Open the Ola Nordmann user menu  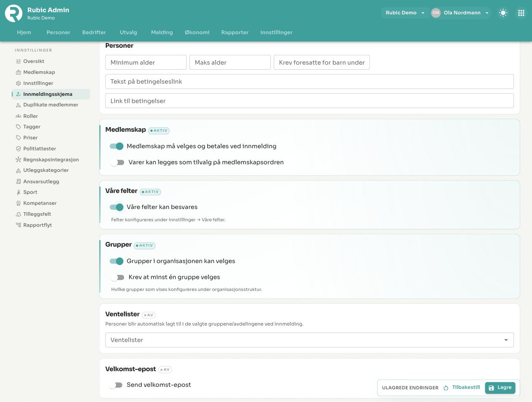tap(460, 13)
